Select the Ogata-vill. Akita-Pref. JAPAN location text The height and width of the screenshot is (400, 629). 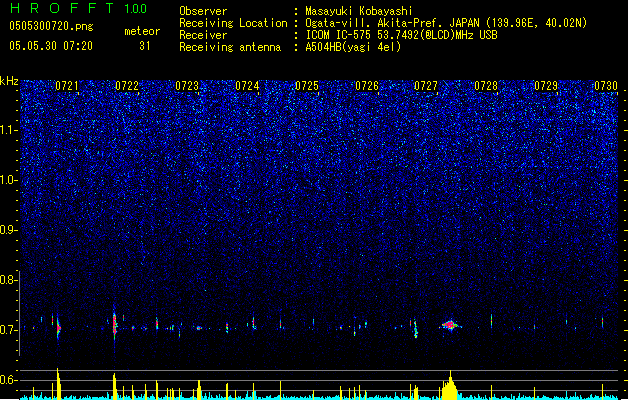(446, 23)
